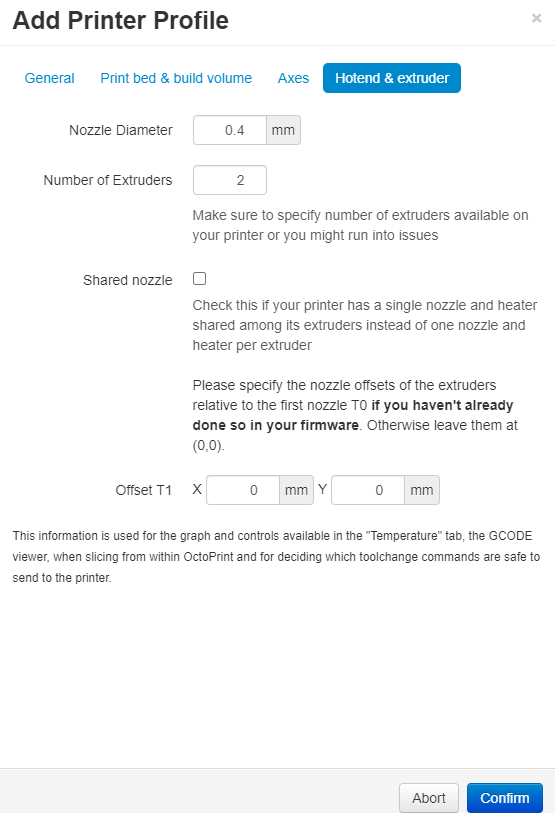Close the Add Printer Profile dialog
This screenshot has width=555, height=813.
(x=536, y=19)
